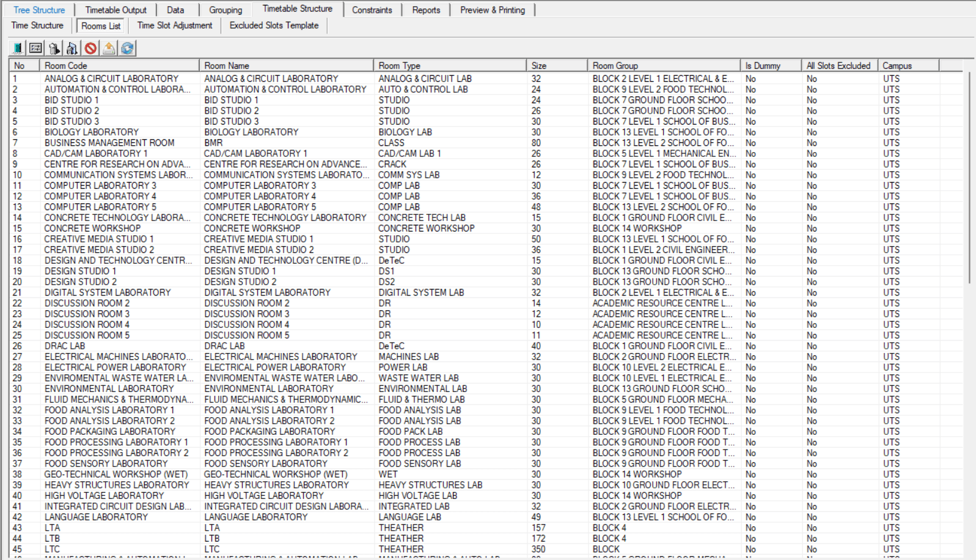The height and width of the screenshot is (560, 976).
Task: Click the upload tray with orange arrow icon
Action: pyautogui.click(x=109, y=48)
